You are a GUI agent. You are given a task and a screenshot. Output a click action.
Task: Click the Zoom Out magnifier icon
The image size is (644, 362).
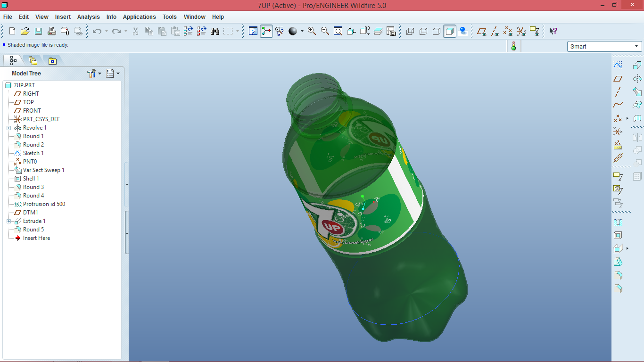(325, 31)
